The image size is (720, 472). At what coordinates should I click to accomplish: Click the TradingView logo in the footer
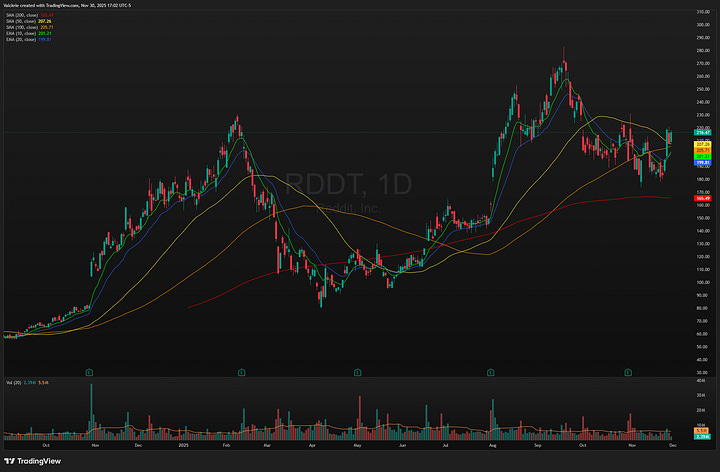[32, 461]
